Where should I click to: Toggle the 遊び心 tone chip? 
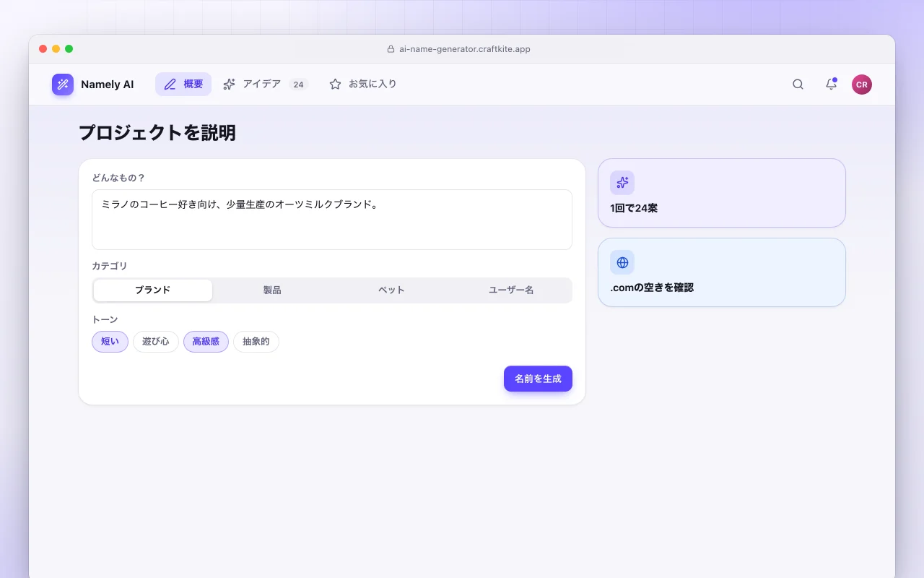156,342
